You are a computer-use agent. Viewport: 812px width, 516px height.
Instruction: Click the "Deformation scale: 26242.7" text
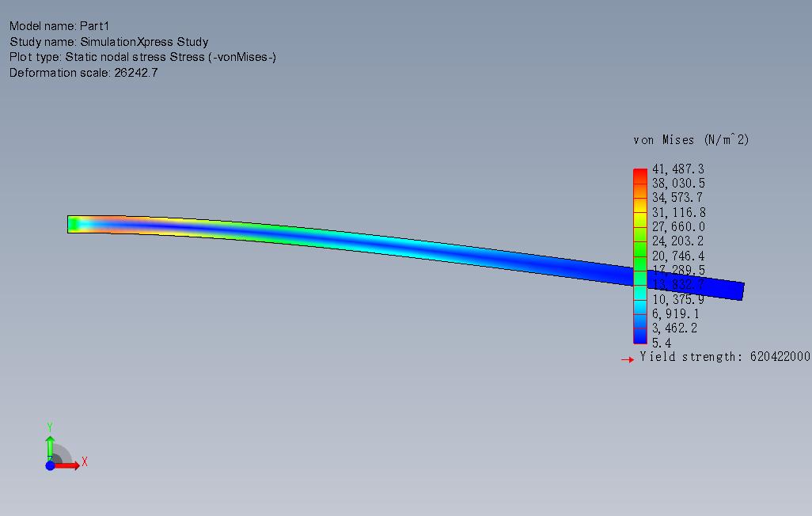click(x=83, y=73)
